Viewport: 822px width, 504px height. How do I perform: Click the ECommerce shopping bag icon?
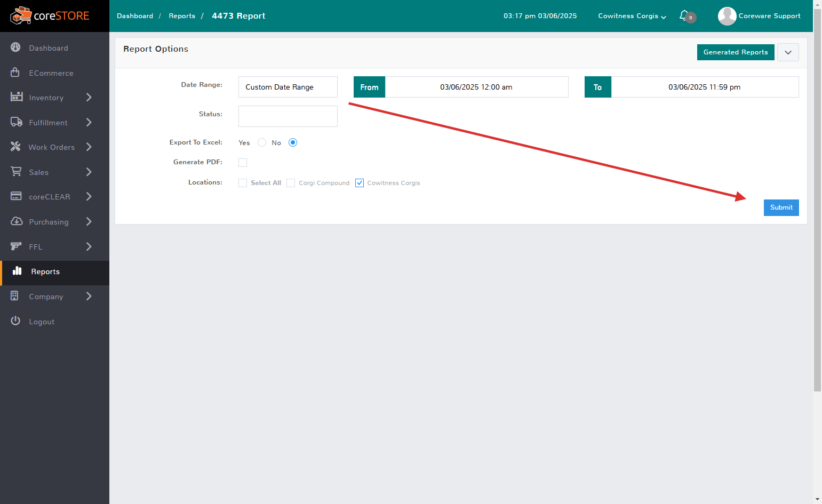(15, 73)
